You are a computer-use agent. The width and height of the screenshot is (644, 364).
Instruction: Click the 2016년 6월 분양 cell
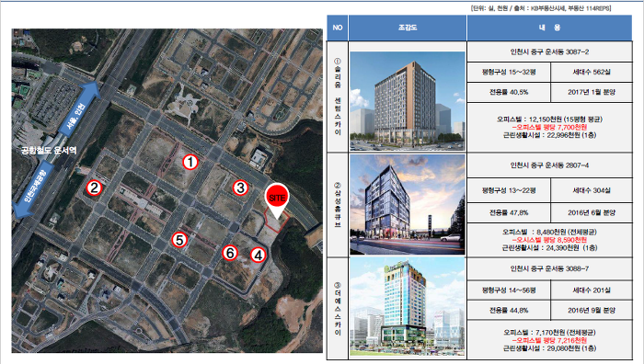click(x=592, y=212)
